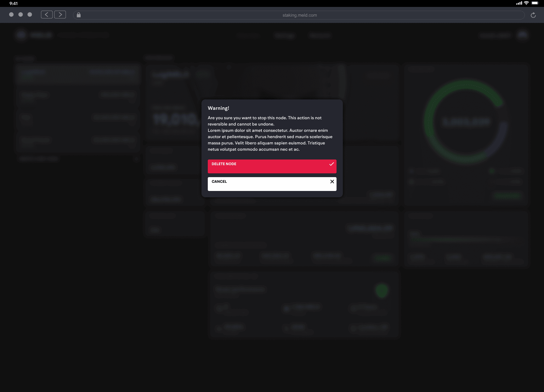Click the green action link in the rewards card

[x=507, y=195]
